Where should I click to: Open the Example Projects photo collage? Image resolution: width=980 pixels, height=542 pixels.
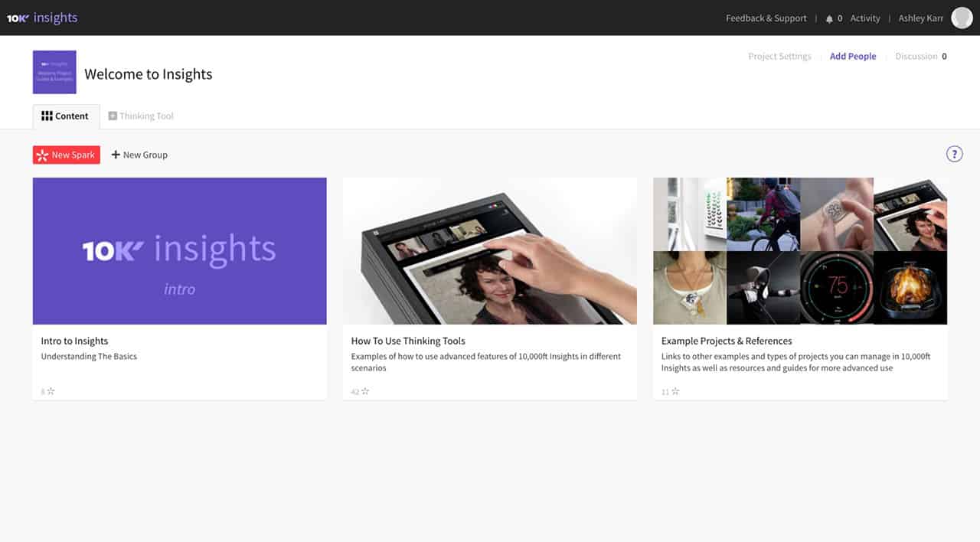tap(800, 251)
